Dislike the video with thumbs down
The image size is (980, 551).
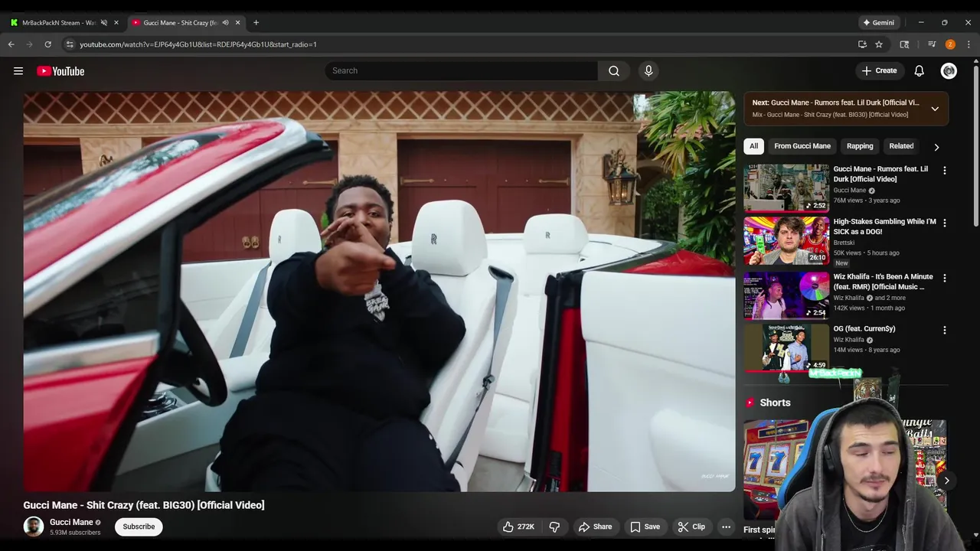click(554, 527)
